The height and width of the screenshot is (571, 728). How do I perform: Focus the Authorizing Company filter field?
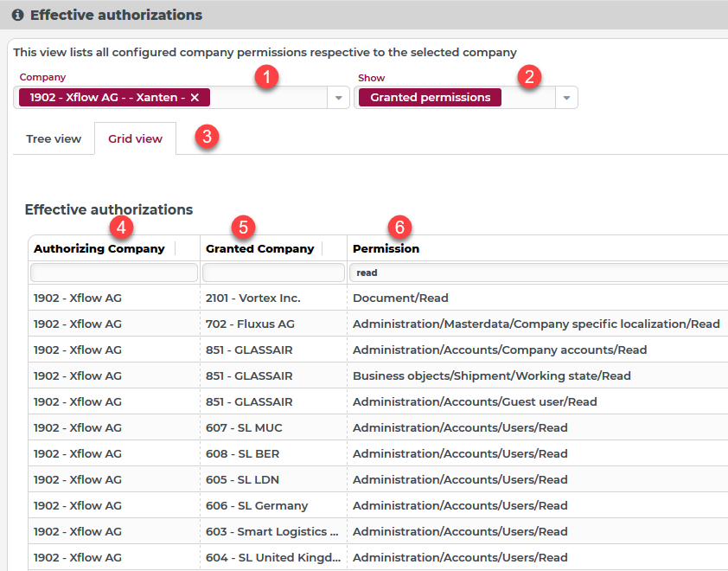click(114, 273)
